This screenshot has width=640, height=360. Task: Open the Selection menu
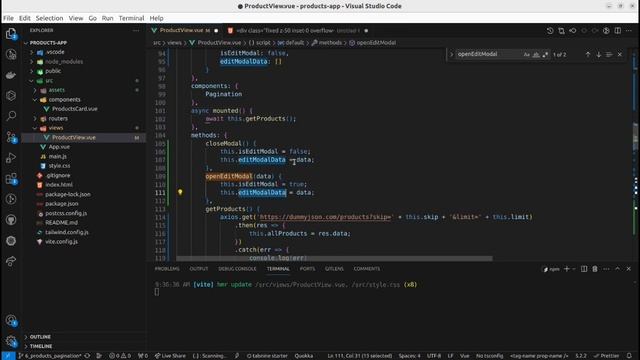(49, 18)
